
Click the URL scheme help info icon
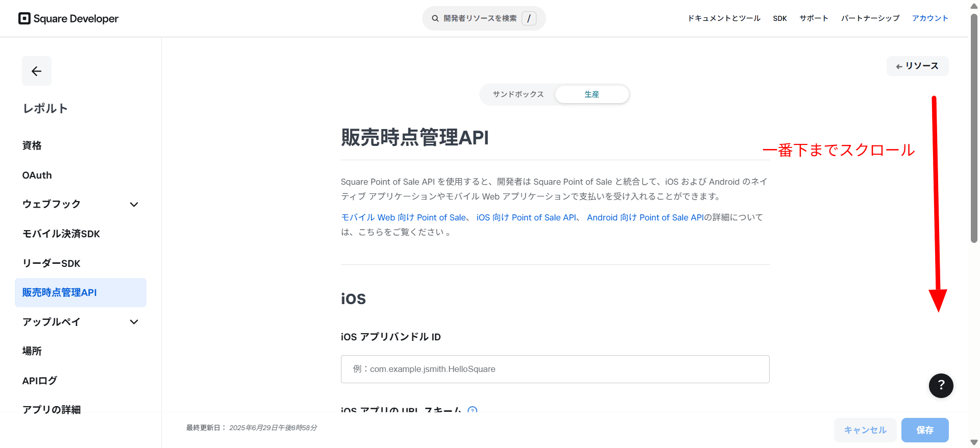coord(473,410)
